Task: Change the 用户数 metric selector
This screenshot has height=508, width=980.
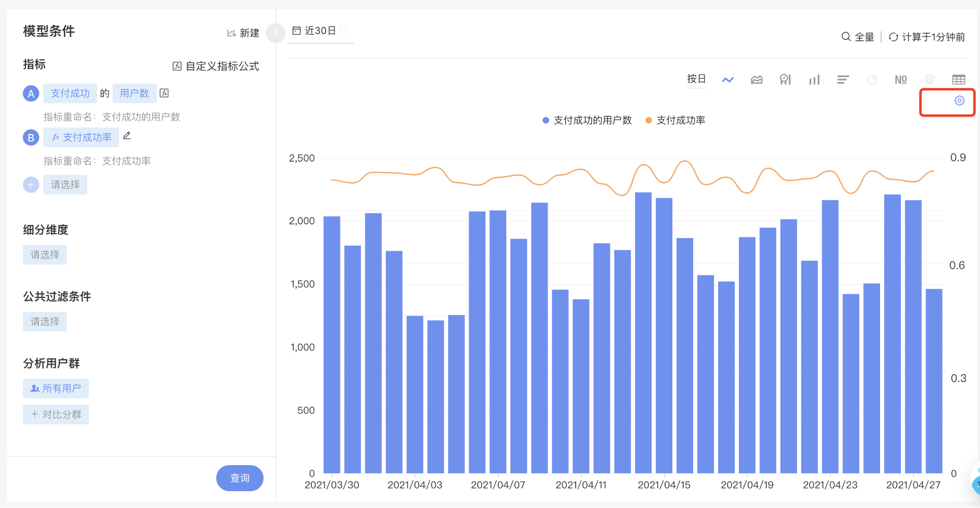Action: pos(134,93)
